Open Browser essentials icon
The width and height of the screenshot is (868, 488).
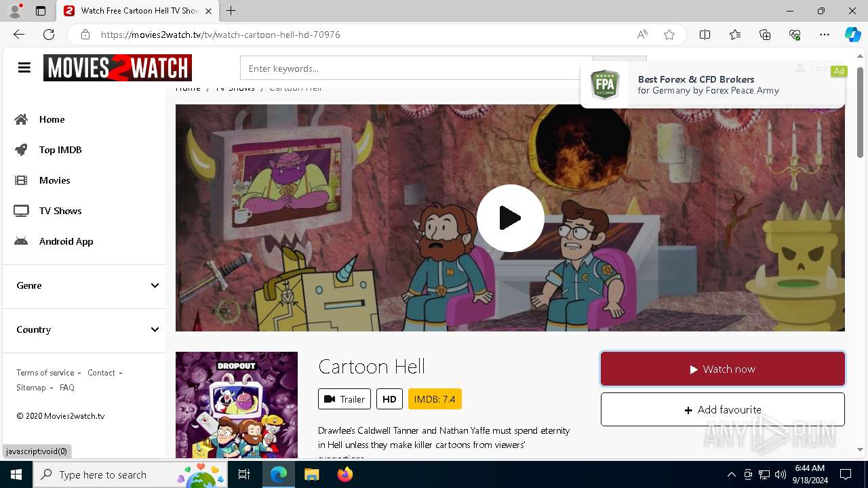point(795,35)
